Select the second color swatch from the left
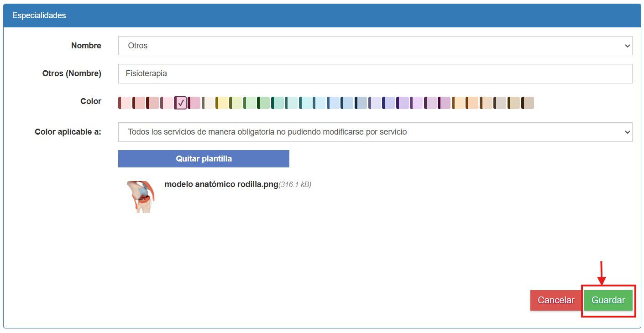The height and width of the screenshot is (333, 644). pos(139,103)
